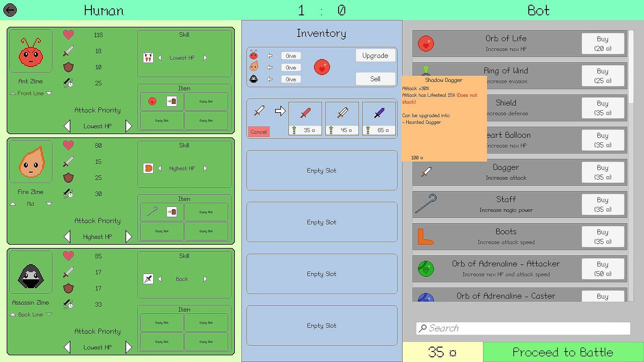Screen dimensions: 644x362
Task: Previous skill target for Ant Zlime
Action: point(160,58)
